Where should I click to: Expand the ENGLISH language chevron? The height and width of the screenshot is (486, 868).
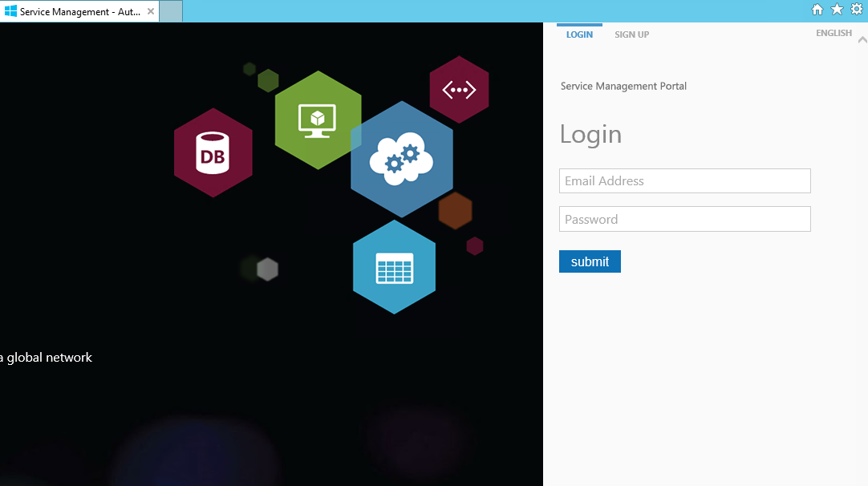tap(861, 39)
